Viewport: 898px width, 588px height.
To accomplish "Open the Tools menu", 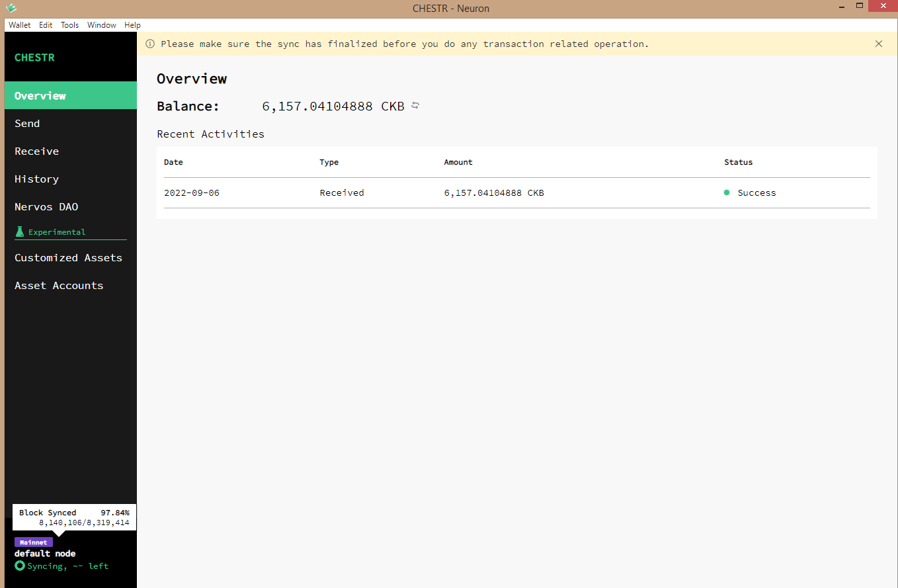I will [x=69, y=25].
